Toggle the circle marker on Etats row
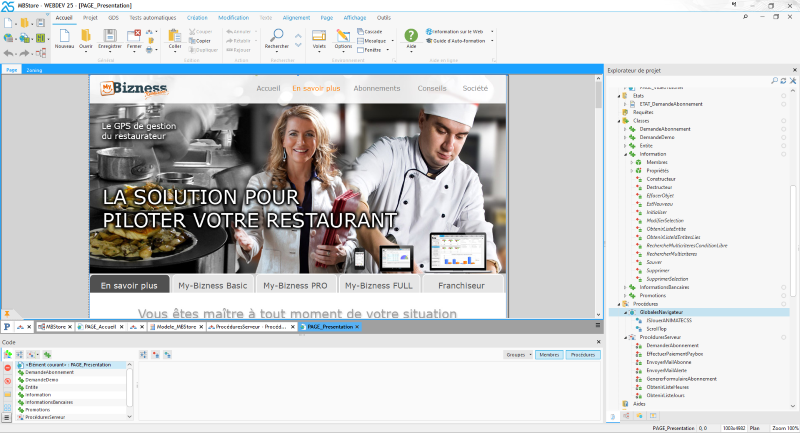The image size is (800, 433). click(784, 96)
